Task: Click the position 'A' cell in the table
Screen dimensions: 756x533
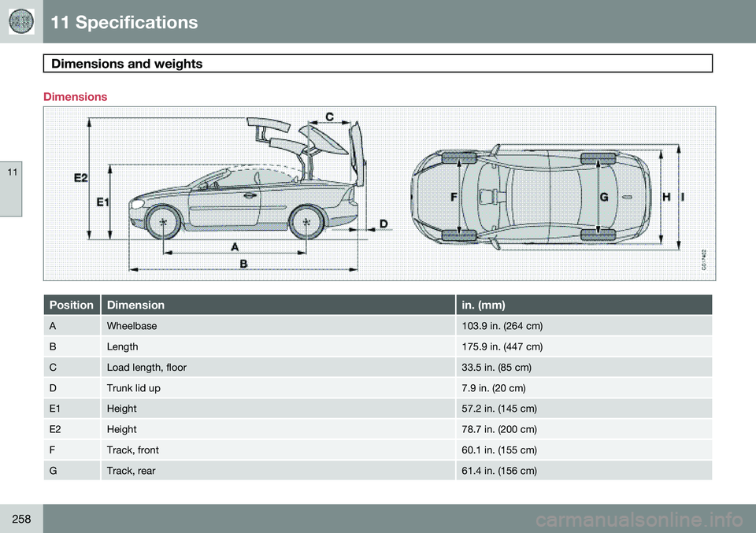Action: (x=72, y=326)
